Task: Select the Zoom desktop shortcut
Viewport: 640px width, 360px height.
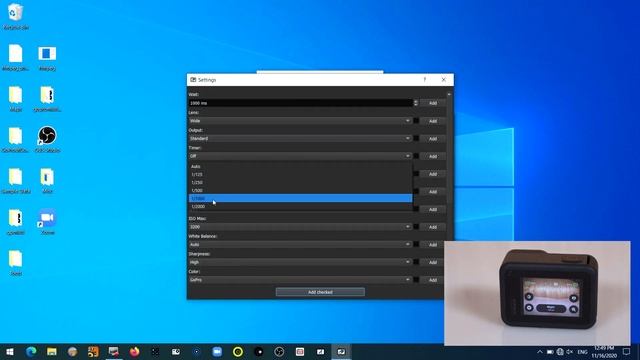Action: point(47,222)
